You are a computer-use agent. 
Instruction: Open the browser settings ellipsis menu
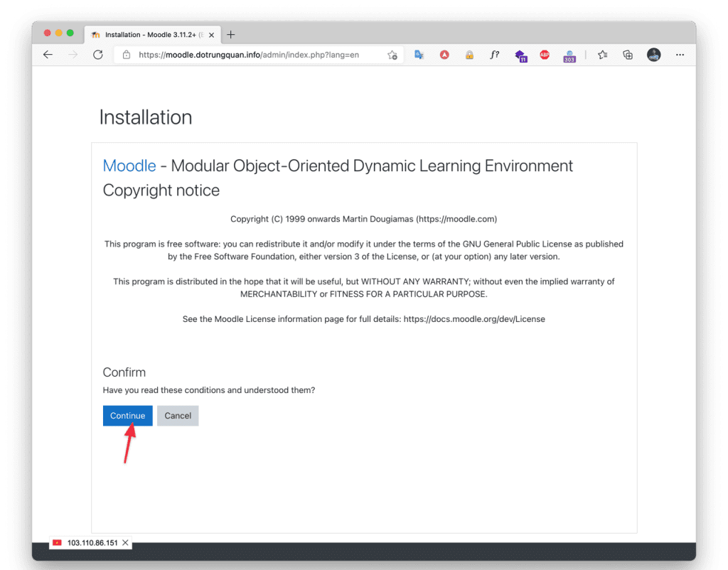680,55
